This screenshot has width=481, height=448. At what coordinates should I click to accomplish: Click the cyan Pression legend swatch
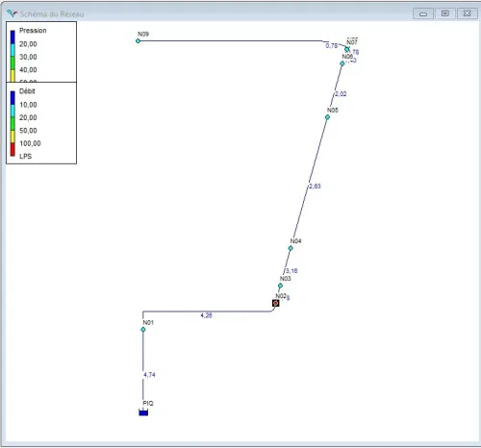(x=13, y=50)
